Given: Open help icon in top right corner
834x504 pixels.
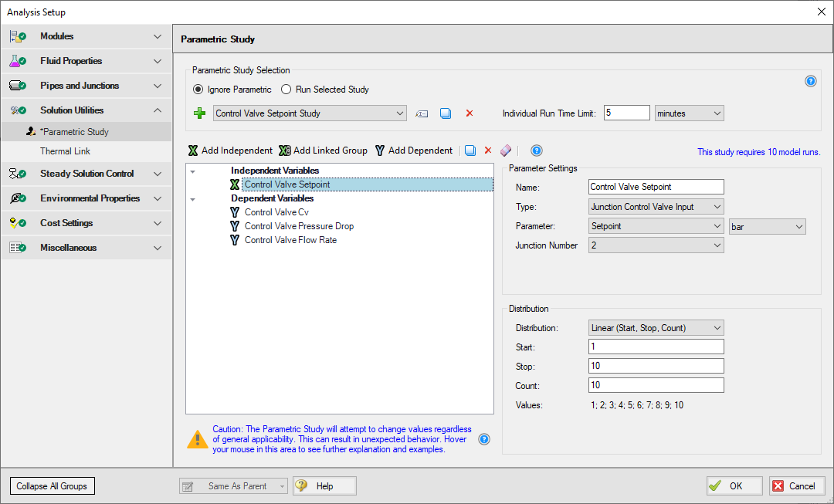Looking at the screenshot, I should tap(811, 81).
